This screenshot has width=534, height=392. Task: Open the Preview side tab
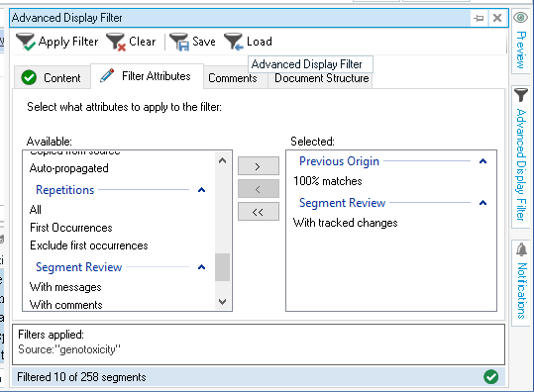(x=521, y=41)
